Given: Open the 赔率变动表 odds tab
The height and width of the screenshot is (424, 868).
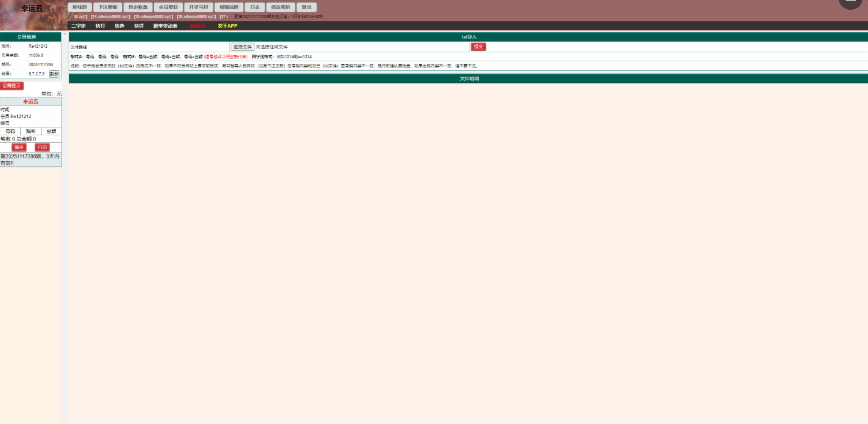Looking at the screenshot, I should (x=166, y=26).
